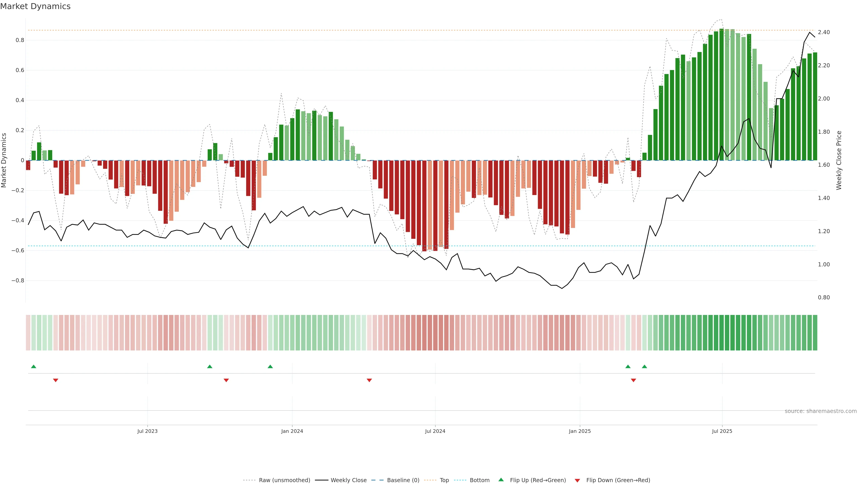Click the Market Dynamics chart title
This screenshot has height=488, width=868.
(x=35, y=6)
